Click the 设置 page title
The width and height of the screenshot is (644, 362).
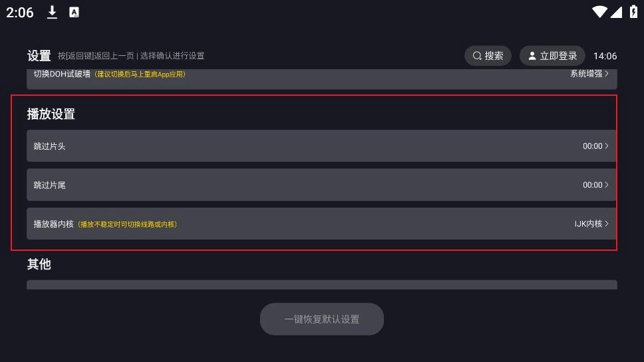tap(39, 56)
